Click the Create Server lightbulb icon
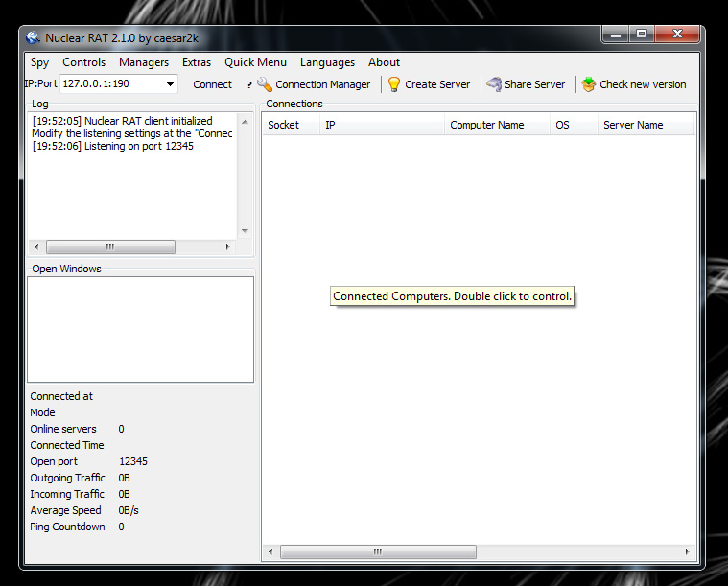The width and height of the screenshot is (728, 586). coord(394,84)
